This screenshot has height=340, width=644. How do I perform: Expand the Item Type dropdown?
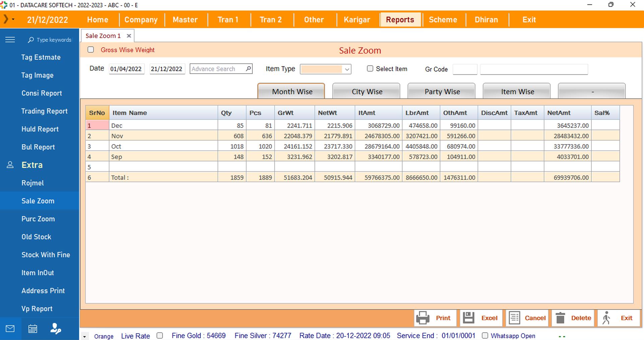coord(347,69)
